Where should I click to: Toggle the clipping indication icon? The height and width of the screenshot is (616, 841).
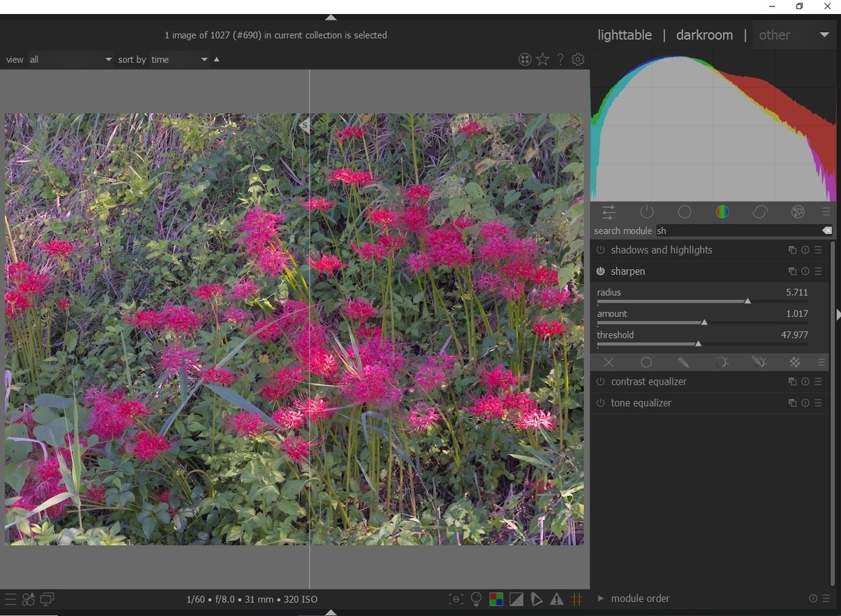tap(517, 599)
